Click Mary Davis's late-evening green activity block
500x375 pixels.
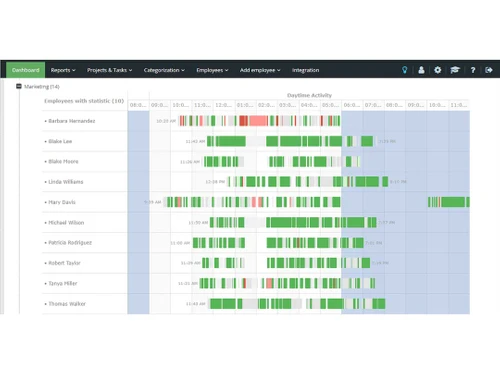tap(453, 202)
